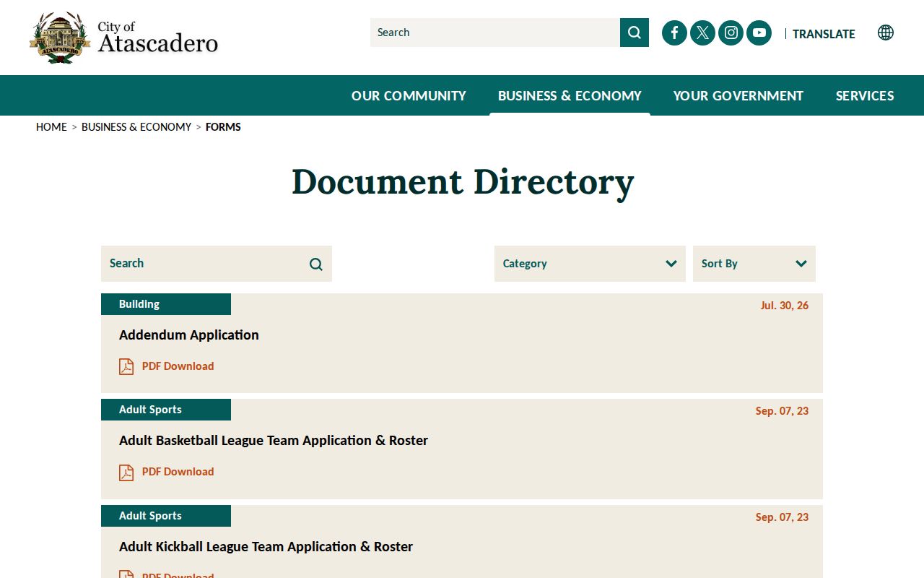Focus the header Search field
Image resolution: width=924 pixels, height=578 pixels.
point(495,33)
